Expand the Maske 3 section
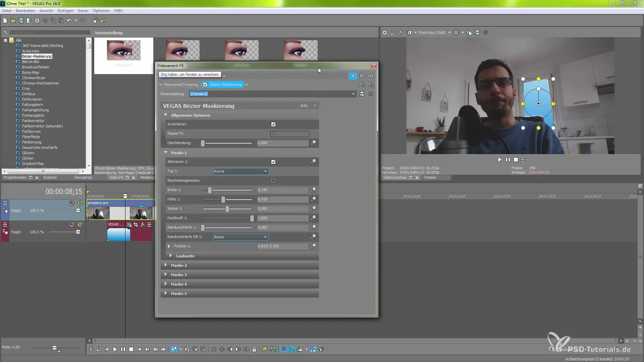Image resolution: width=644 pixels, height=362 pixels. point(166,275)
